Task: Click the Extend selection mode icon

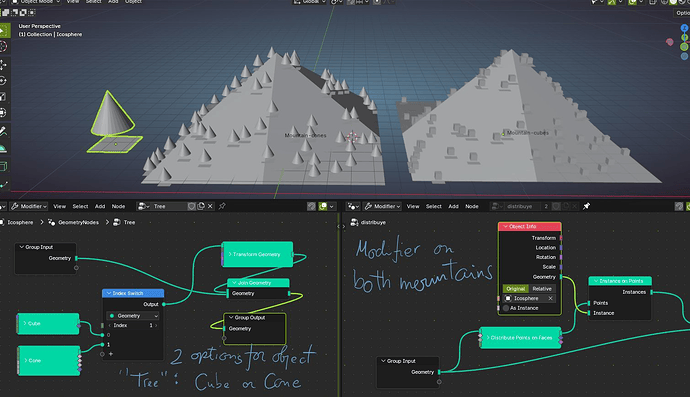Action: tap(7, 12)
